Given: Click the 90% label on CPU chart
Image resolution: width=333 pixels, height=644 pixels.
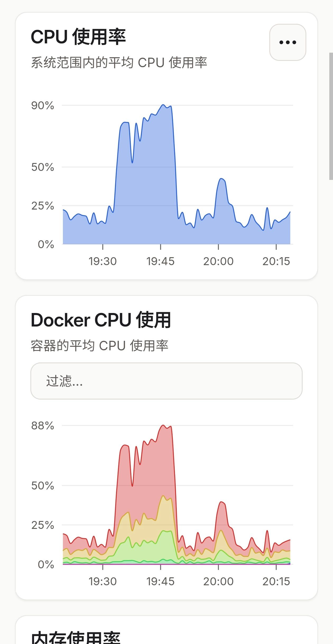Looking at the screenshot, I should pyautogui.click(x=43, y=105).
